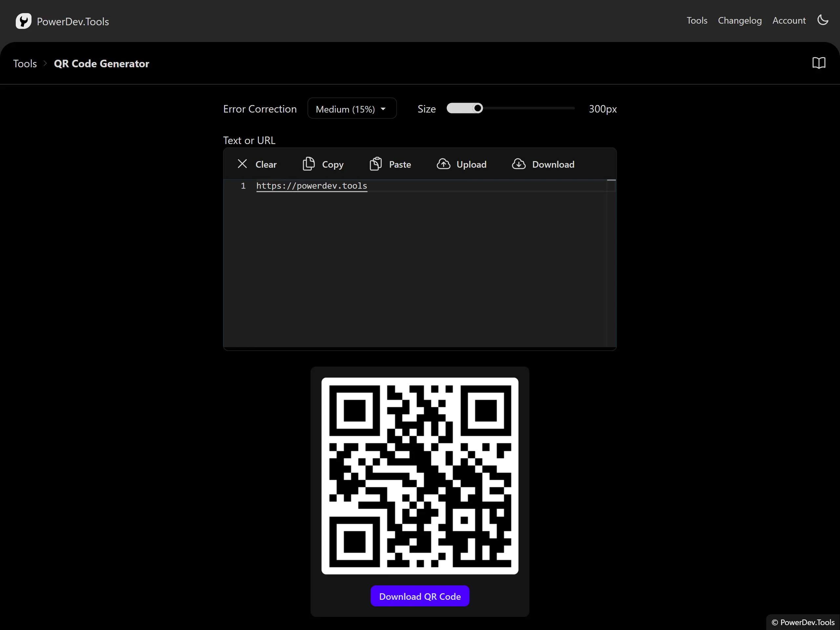840x630 pixels.
Task: Click the Download cloud icon
Action: (x=519, y=164)
